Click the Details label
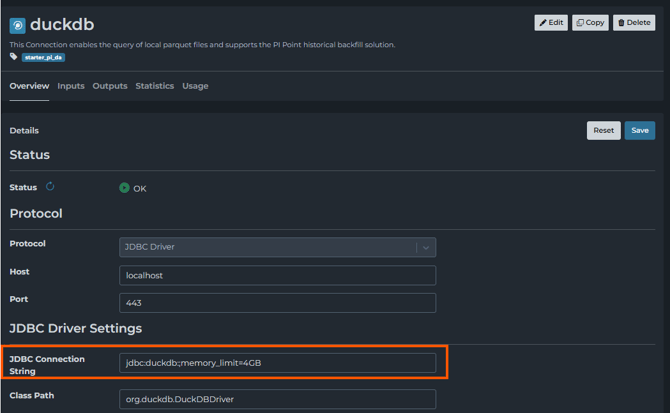The image size is (670, 413). [24, 130]
